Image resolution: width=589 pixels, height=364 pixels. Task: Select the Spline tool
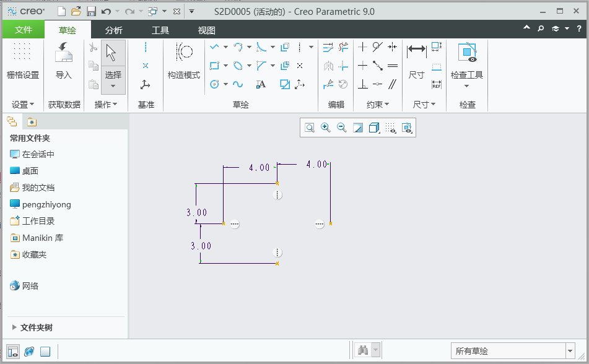(238, 84)
